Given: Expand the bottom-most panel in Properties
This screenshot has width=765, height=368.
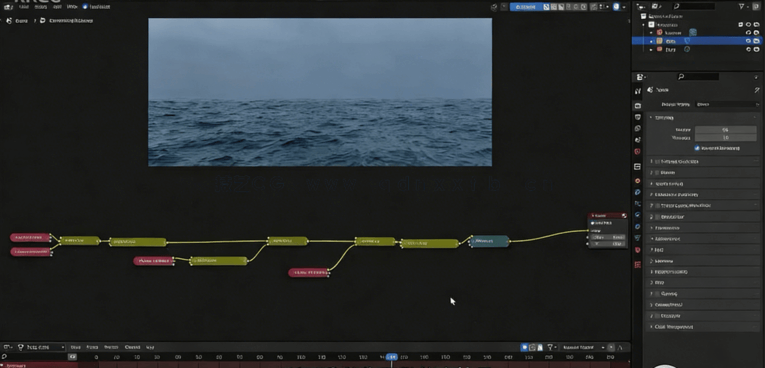Looking at the screenshot, I should [x=703, y=327].
